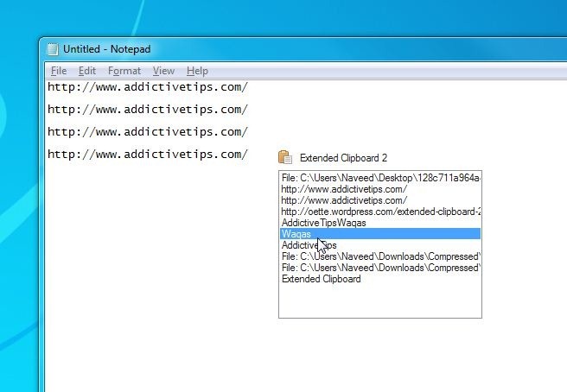Pick the Extended Clipboard list entry

[380, 279]
